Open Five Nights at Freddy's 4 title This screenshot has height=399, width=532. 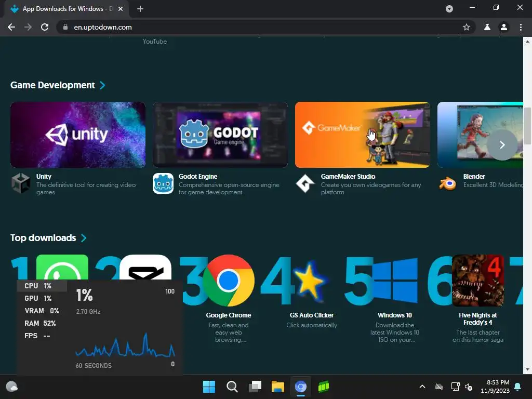478,319
